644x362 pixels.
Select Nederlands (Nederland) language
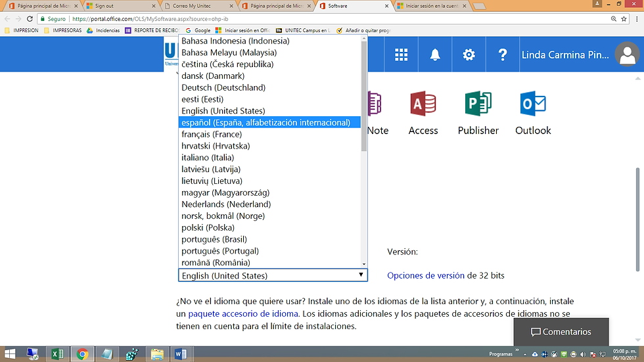tap(270, 204)
